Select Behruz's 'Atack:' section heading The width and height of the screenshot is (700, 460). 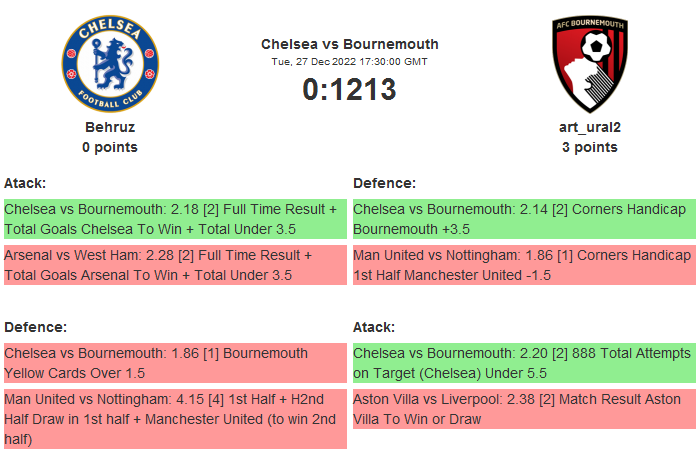pos(25,183)
